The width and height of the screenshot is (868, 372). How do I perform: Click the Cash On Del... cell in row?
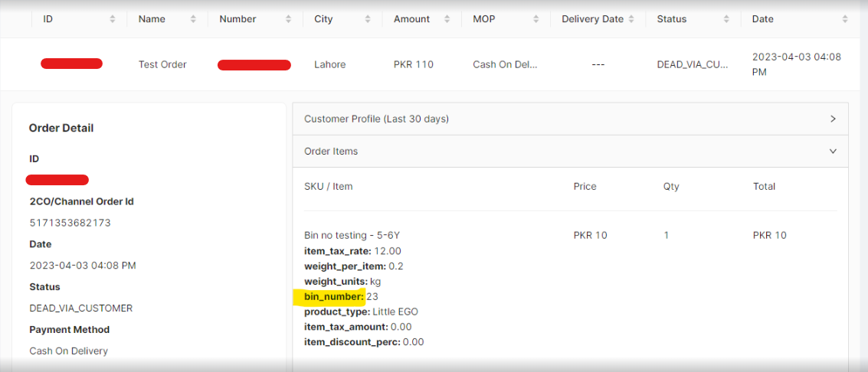(x=505, y=64)
